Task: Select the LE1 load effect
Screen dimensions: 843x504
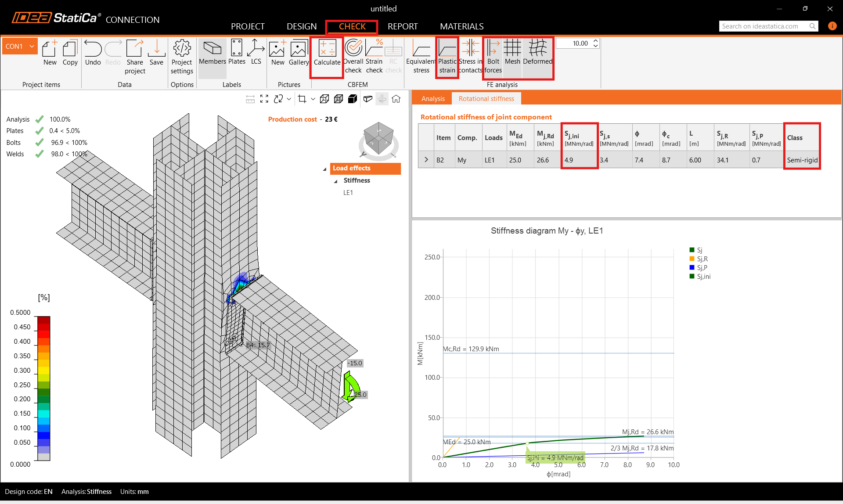Action: coord(348,193)
